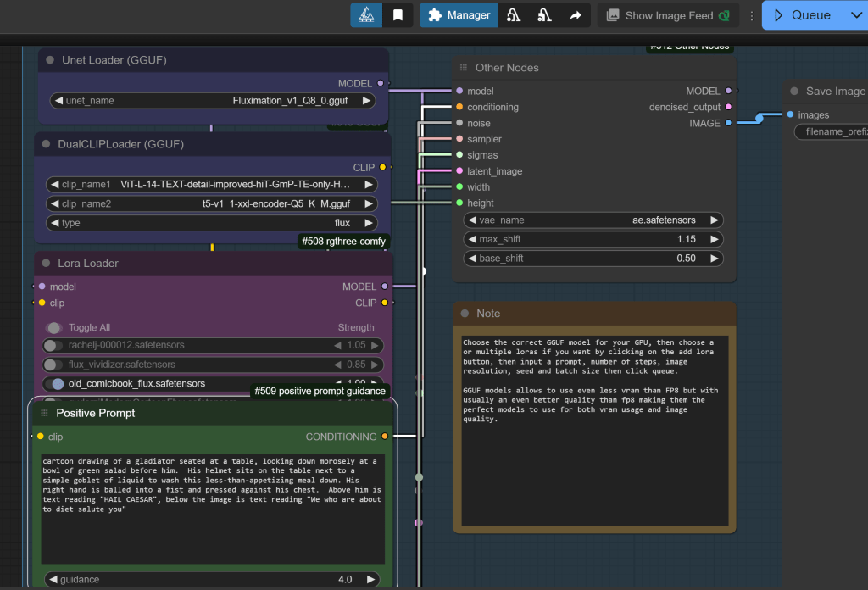Image resolution: width=868 pixels, height=590 pixels.
Task: Show the Image Feed
Action: [668, 15]
